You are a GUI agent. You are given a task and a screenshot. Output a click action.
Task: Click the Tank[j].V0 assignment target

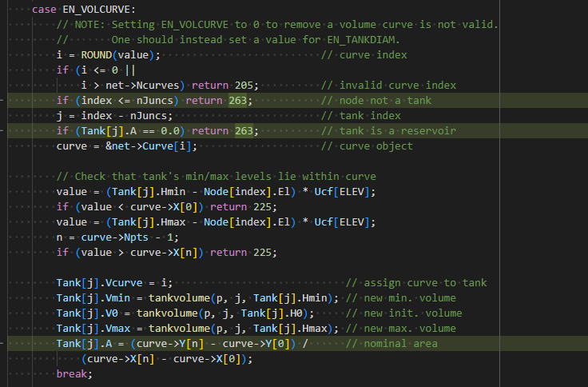point(87,313)
